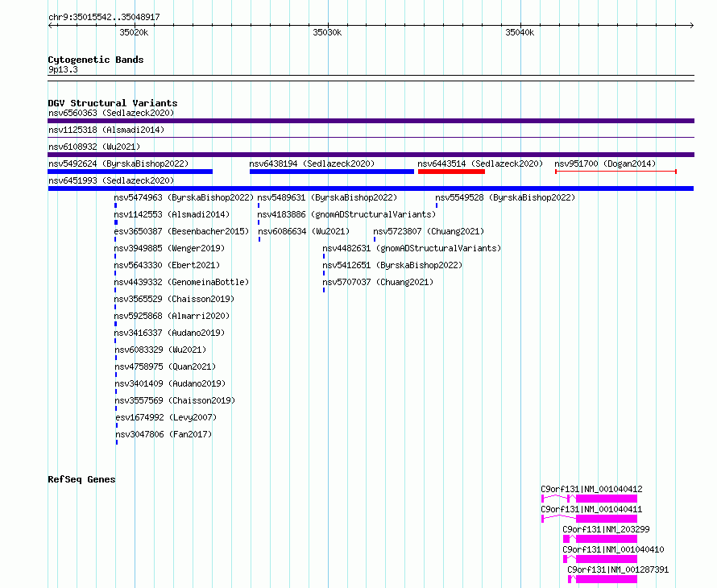Open nsv5489631 (ByrskaBishop2022) label
The height and width of the screenshot is (588, 717).
(x=327, y=197)
